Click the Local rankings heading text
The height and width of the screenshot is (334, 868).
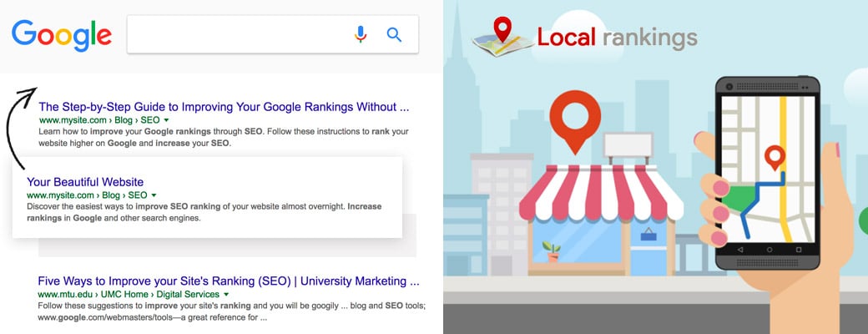[618, 38]
